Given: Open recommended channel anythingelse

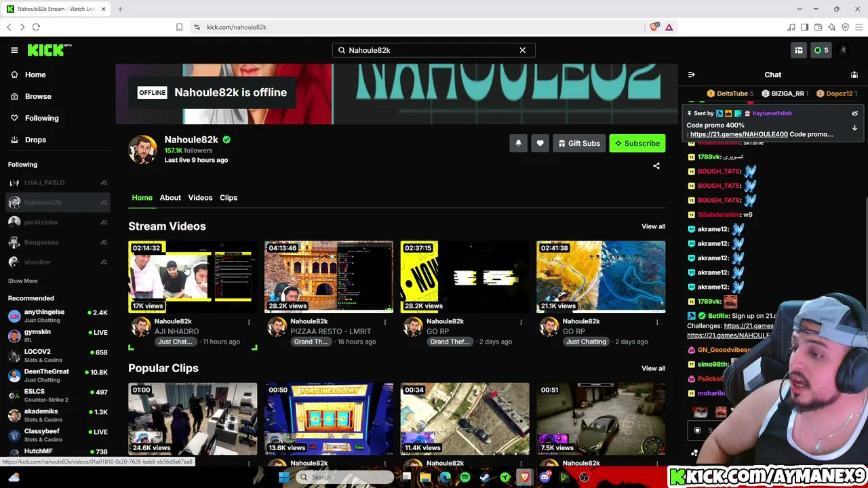Looking at the screenshot, I should (58, 316).
